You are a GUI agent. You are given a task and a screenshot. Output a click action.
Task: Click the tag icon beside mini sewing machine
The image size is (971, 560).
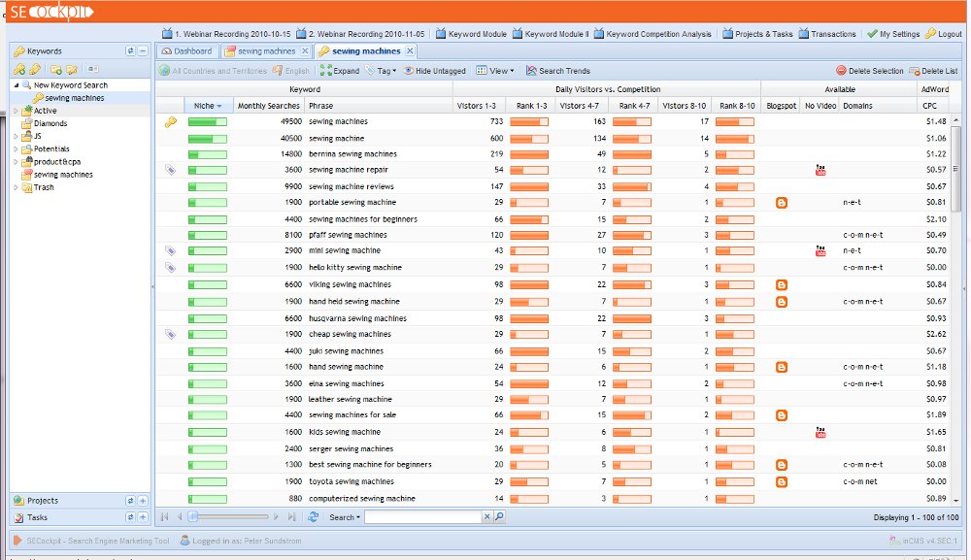coord(171,250)
